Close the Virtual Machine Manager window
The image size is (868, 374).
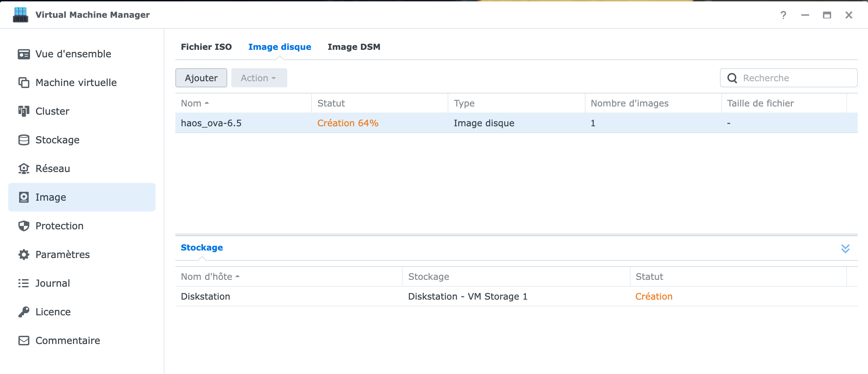[849, 15]
